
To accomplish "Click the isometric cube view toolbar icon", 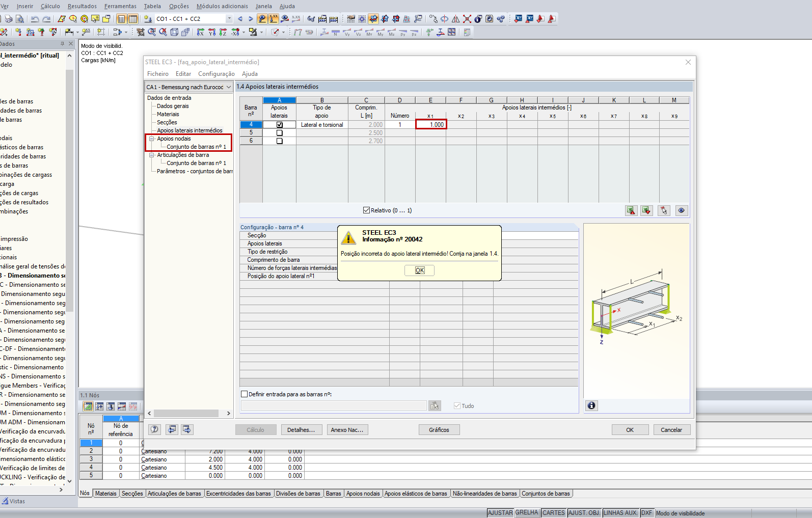I will (x=174, y=32).
